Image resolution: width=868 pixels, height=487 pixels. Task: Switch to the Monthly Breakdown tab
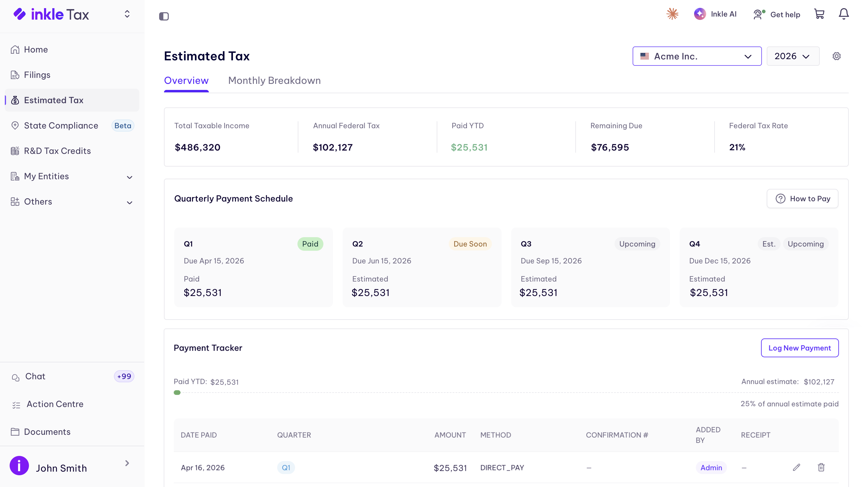pos(274,80)
